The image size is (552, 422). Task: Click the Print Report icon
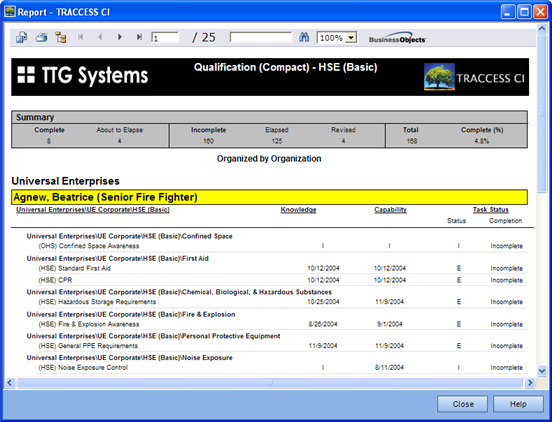click(41, 37)
